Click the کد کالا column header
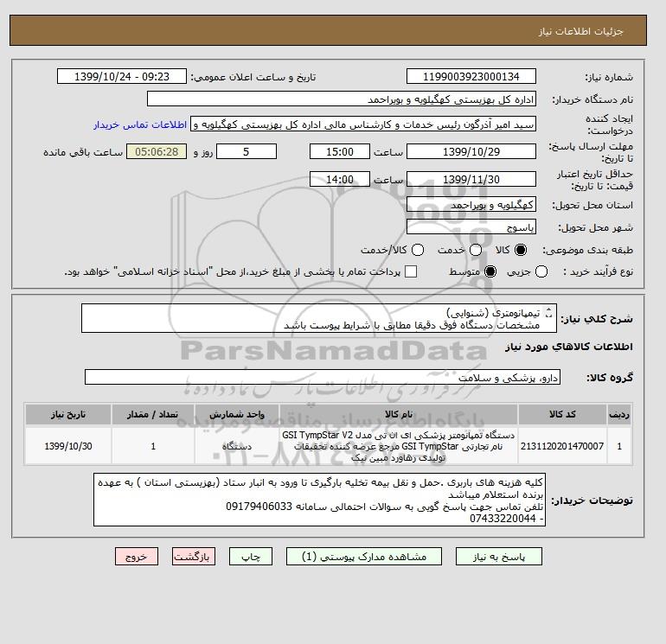666x644 pixels. [562, 414]
